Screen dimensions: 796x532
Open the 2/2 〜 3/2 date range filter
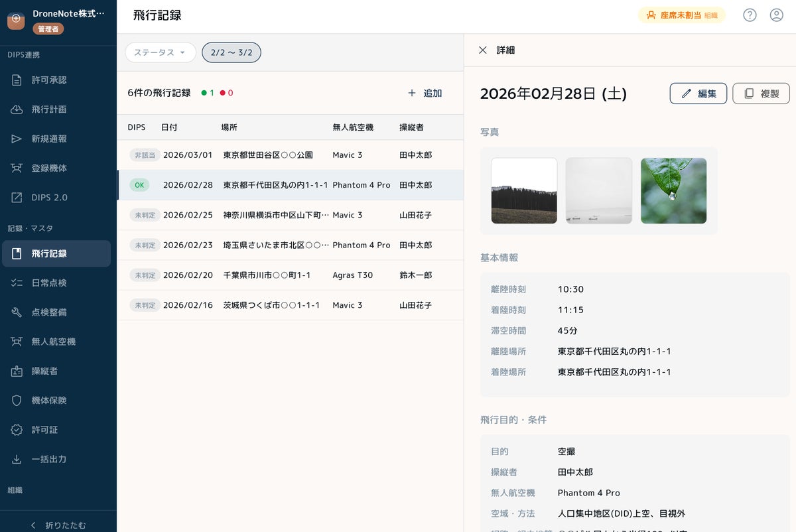(232, 52)
